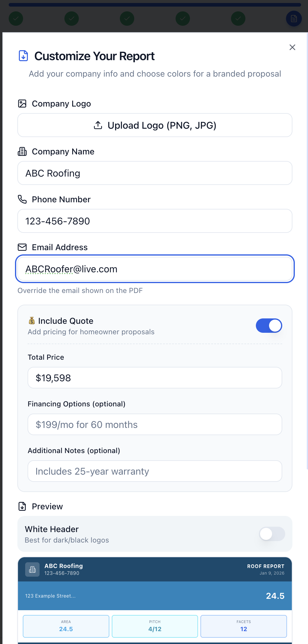
Task: Click the Additional Notes input
Action: tap(155, 471)
